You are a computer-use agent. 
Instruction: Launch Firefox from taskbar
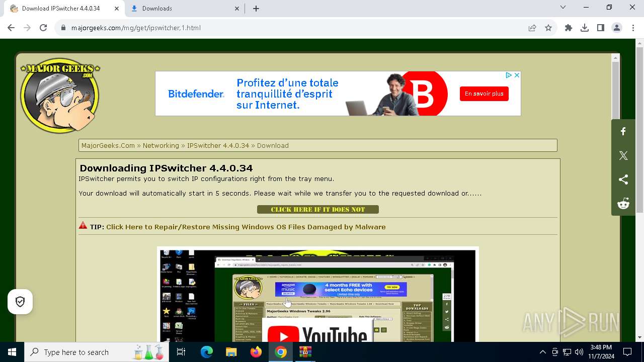pos(256,352)
